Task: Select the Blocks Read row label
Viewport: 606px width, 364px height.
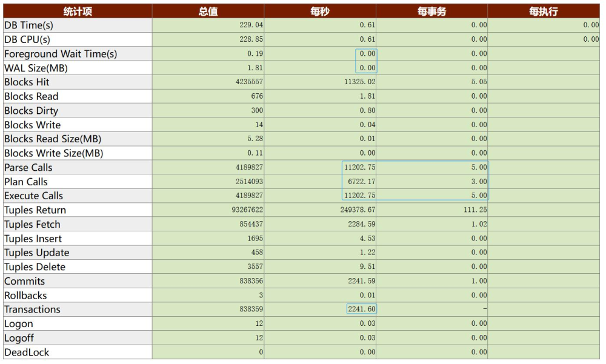Action: click(32, 96)
